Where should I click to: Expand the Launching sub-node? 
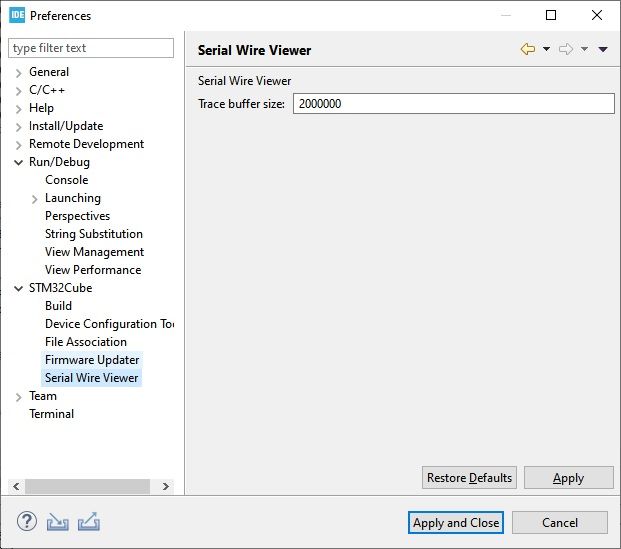coord(34,199)
